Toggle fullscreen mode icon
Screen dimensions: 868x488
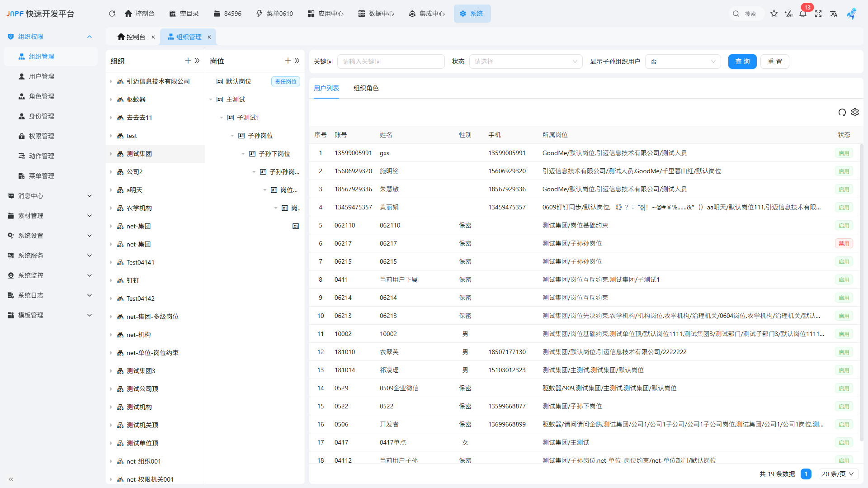pos(818,14)
